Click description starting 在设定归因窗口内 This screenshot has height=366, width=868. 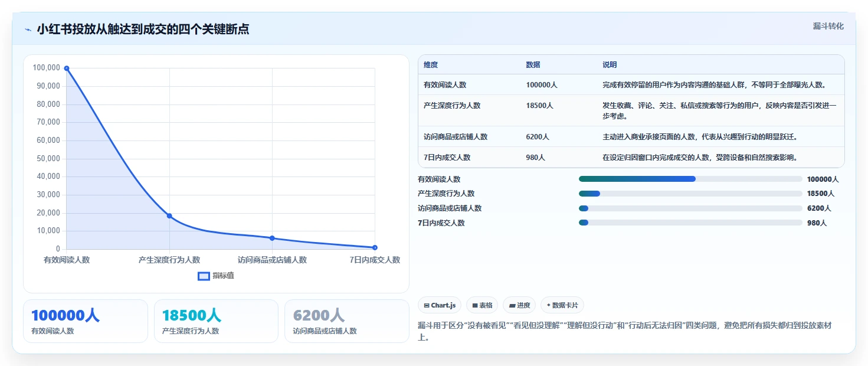700,158
